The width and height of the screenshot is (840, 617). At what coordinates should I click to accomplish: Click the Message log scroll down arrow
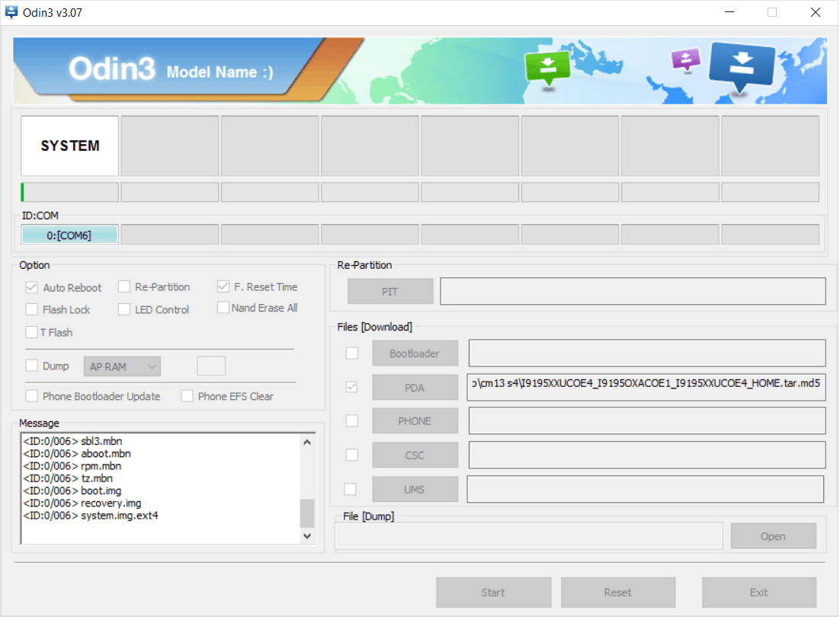coord(307,535)
